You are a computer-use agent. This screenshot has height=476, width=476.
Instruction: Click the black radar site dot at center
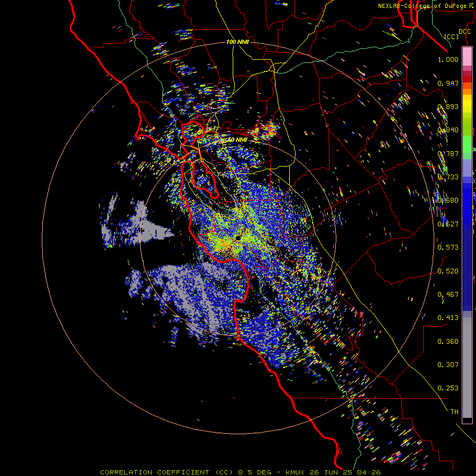237,237
